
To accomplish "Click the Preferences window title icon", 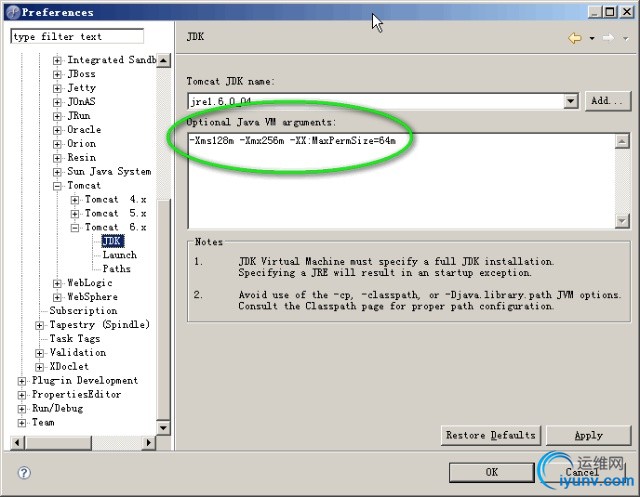I will 13,12.
